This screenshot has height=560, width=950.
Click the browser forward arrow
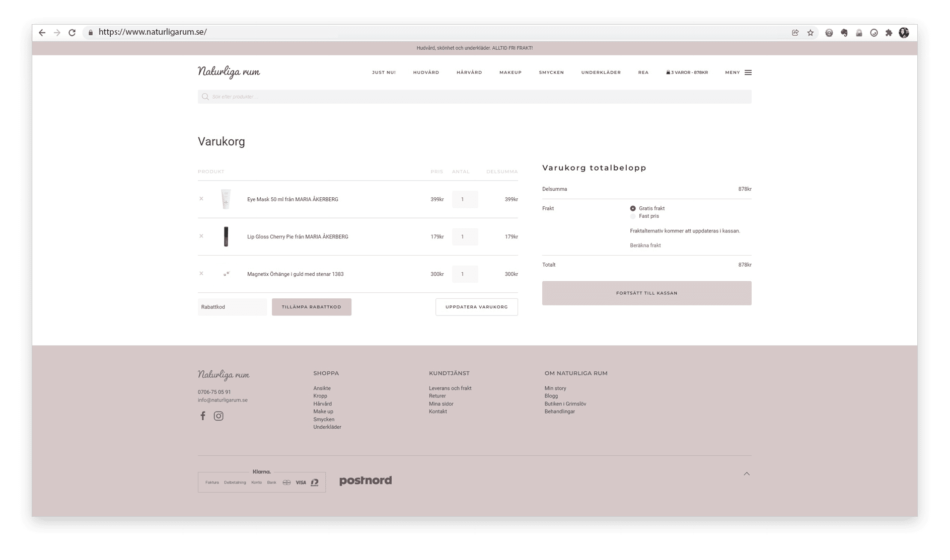click(x=57, y=32)
